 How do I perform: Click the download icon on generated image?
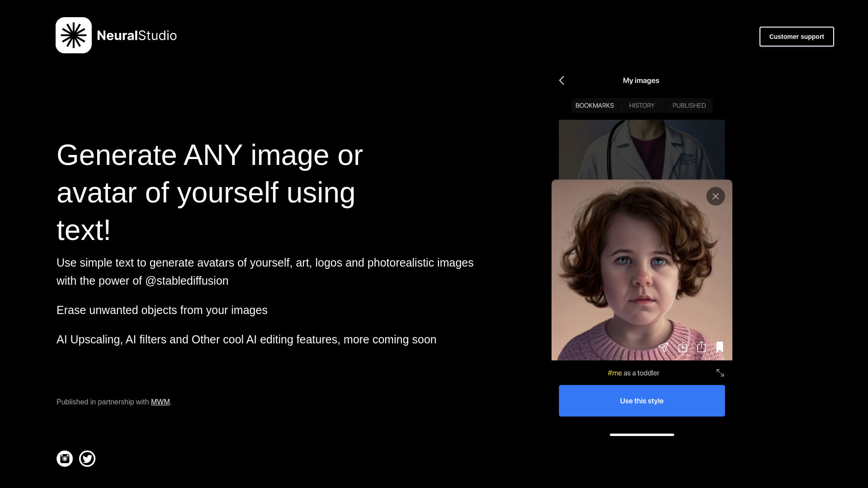(x=683, y=347)
